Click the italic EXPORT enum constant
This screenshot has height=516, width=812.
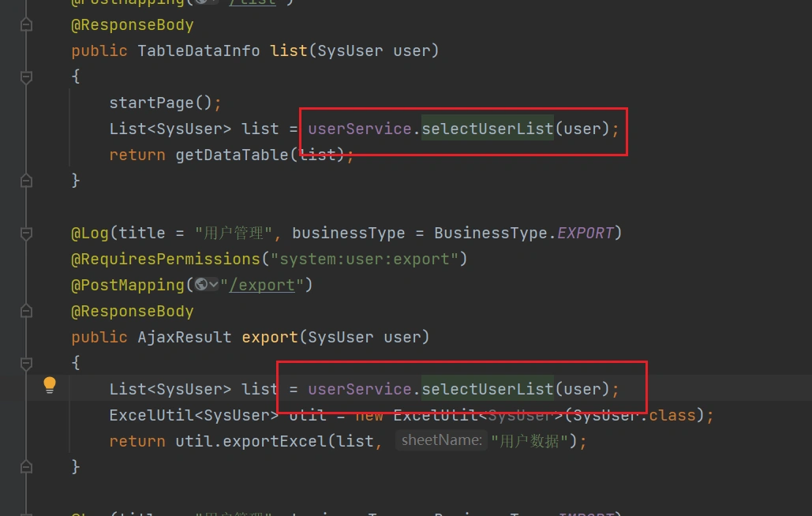tap(586, 233)
